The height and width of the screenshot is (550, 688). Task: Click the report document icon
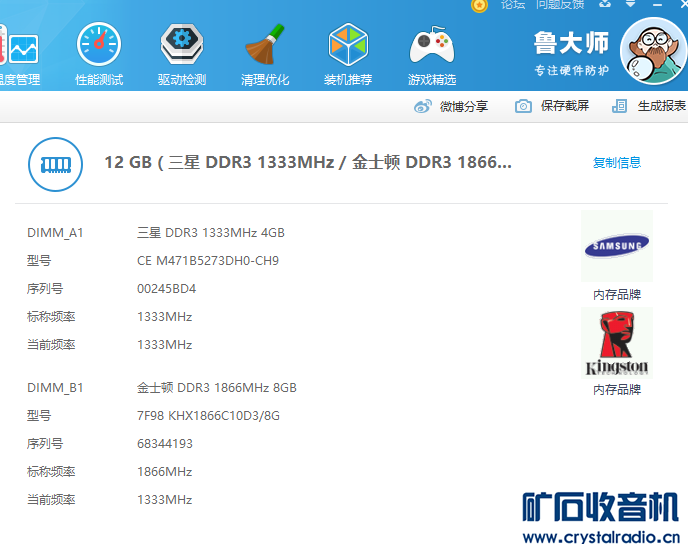point(619,106)
